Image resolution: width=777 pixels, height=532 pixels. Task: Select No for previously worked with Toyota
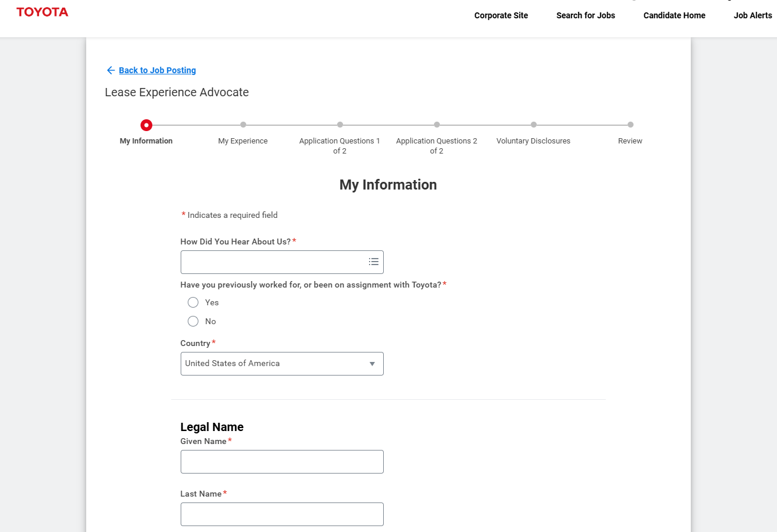193,321
